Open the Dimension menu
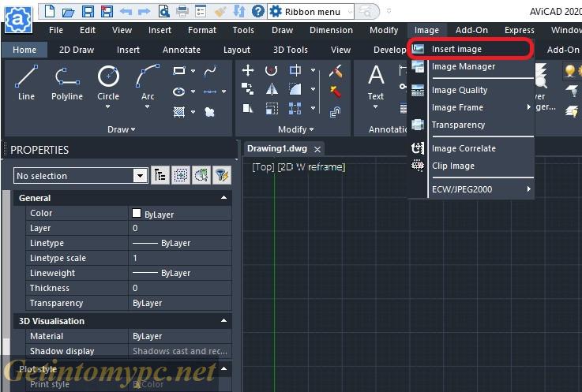The image size is (582, 392). pos(331,30)
